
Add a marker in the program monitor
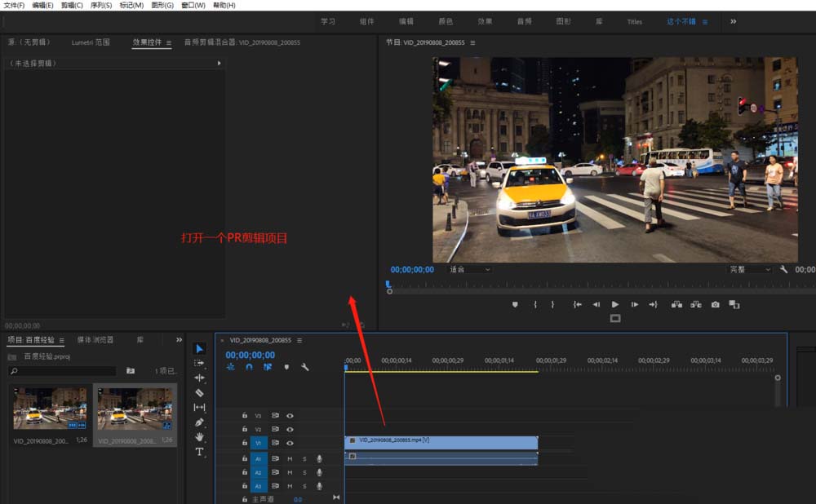pyautogui.click(x=514, y=303)
